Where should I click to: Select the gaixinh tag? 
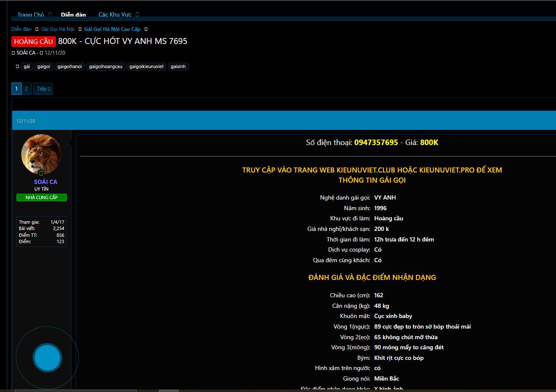tap(178, 66)
